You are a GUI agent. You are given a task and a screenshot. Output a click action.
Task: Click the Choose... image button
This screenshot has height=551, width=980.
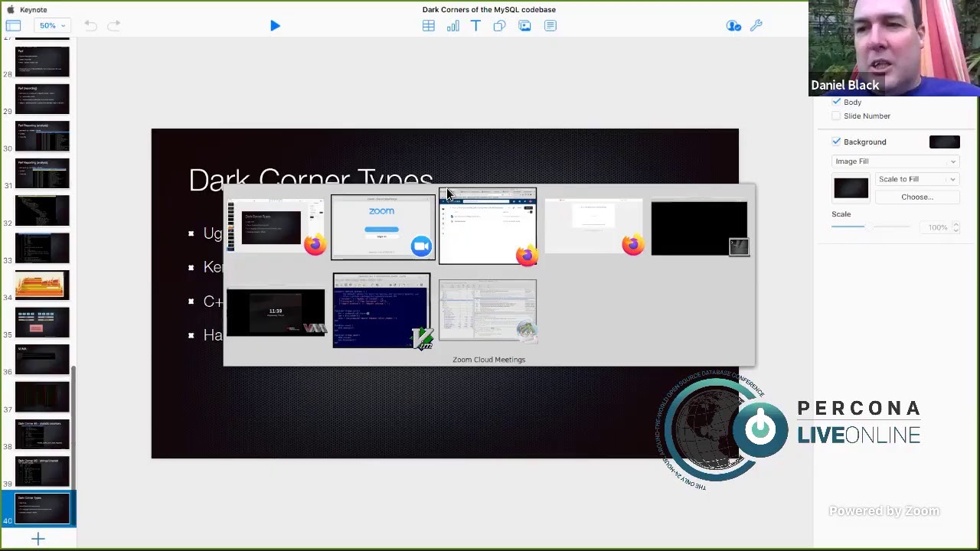coord(917,197)
